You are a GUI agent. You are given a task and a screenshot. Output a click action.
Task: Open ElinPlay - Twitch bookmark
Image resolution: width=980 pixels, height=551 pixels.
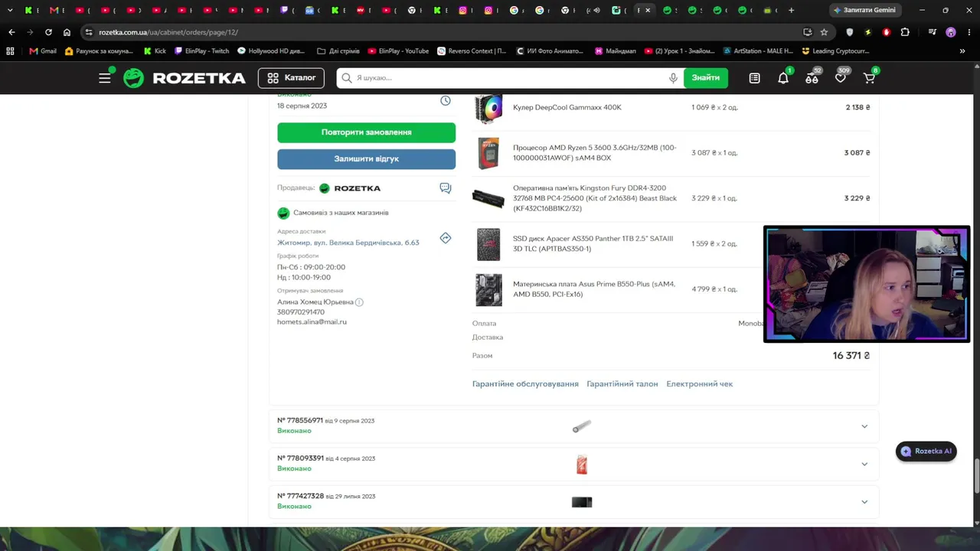pyautogui.click(x=201, y=51)
